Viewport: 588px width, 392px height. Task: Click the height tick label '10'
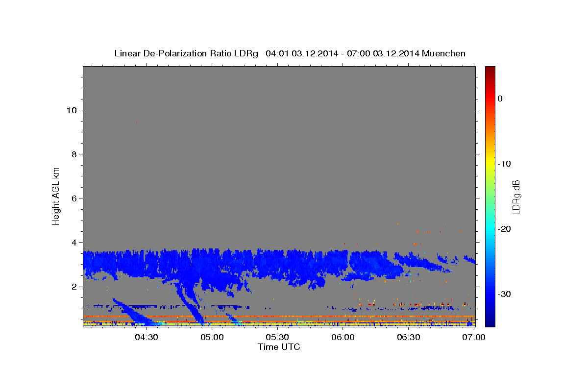[71, 110]
